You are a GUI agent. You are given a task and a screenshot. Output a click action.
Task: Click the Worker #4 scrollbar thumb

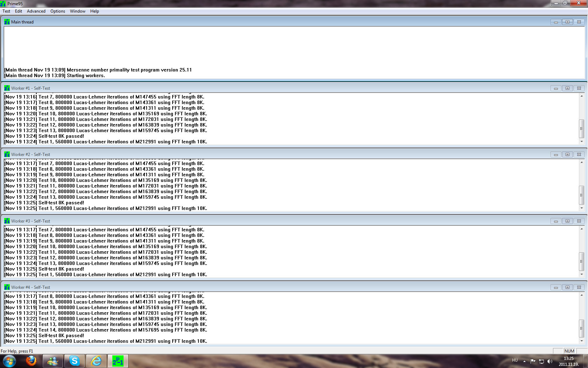pyautogui.click(x=581, y=328)
